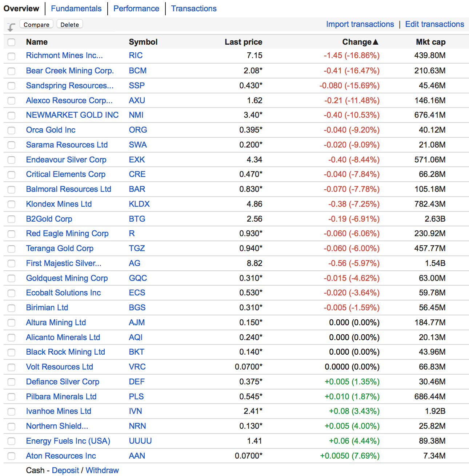Open the Performance tab
The height and width of the screenshot is (476, 469).
tap(136, 9)
